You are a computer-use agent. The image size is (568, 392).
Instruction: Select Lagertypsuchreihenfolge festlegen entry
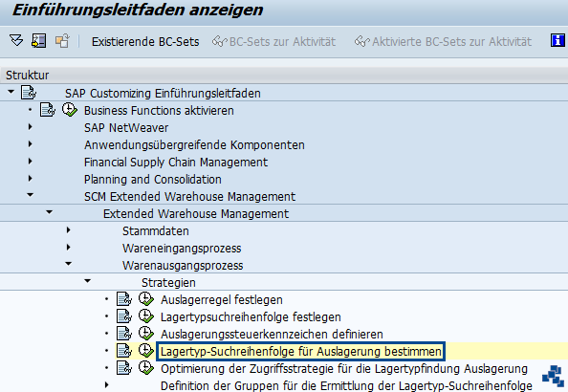[251, 317]
